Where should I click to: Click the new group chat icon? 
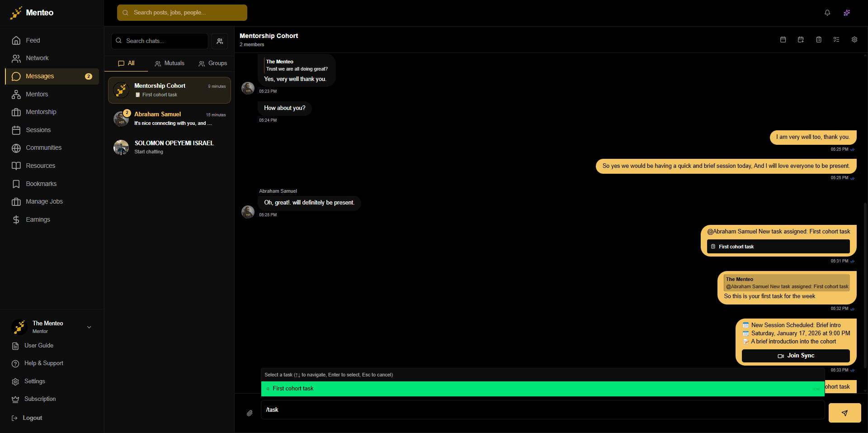[220, 41]
